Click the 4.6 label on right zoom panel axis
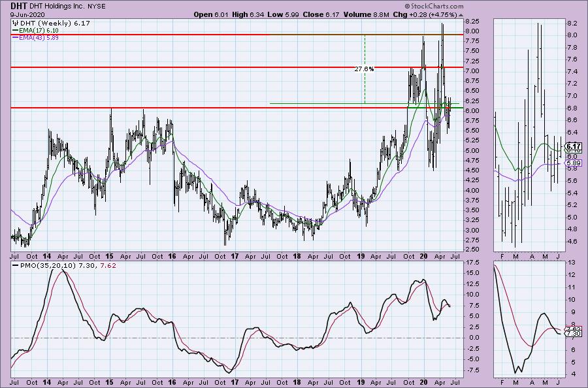The width and height of the screenshot is (588, 388). [x=572, y=242]
